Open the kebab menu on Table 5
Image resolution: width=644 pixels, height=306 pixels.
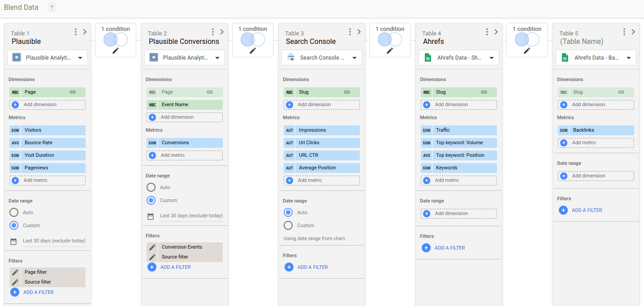[x=624, y=32]
